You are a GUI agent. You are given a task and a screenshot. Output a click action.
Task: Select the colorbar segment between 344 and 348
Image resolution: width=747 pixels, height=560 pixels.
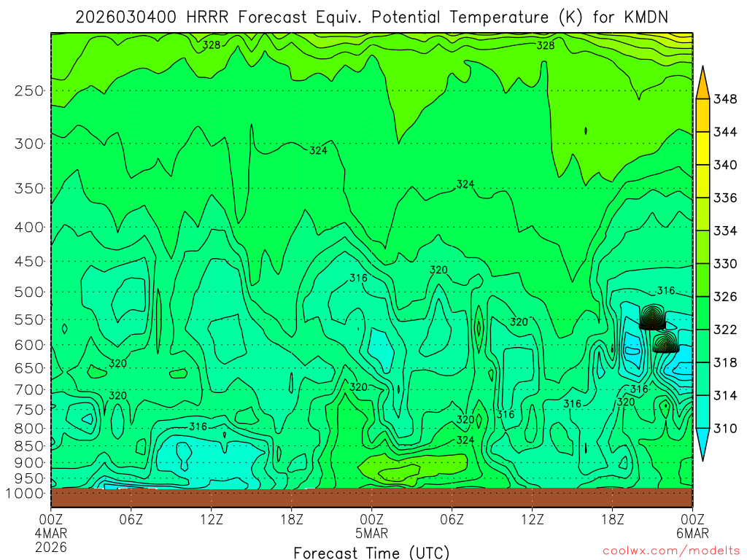pyautogui.click(x=703, y=115)
